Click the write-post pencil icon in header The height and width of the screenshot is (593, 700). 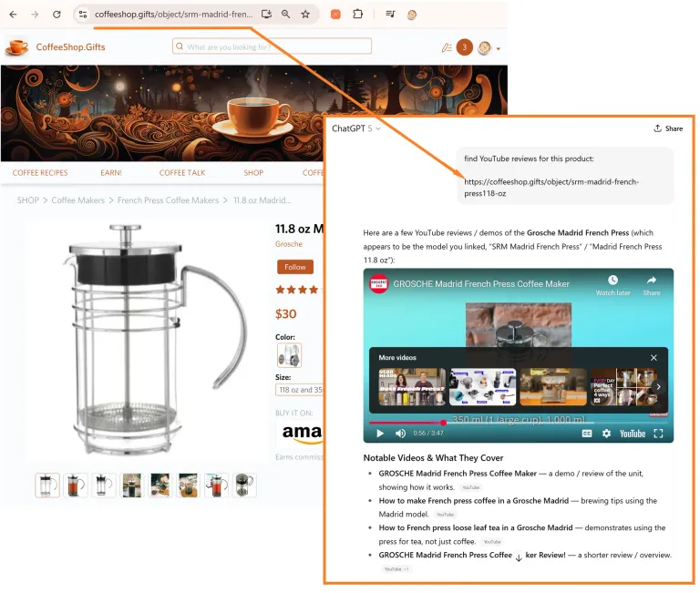(x=447, y=47)
